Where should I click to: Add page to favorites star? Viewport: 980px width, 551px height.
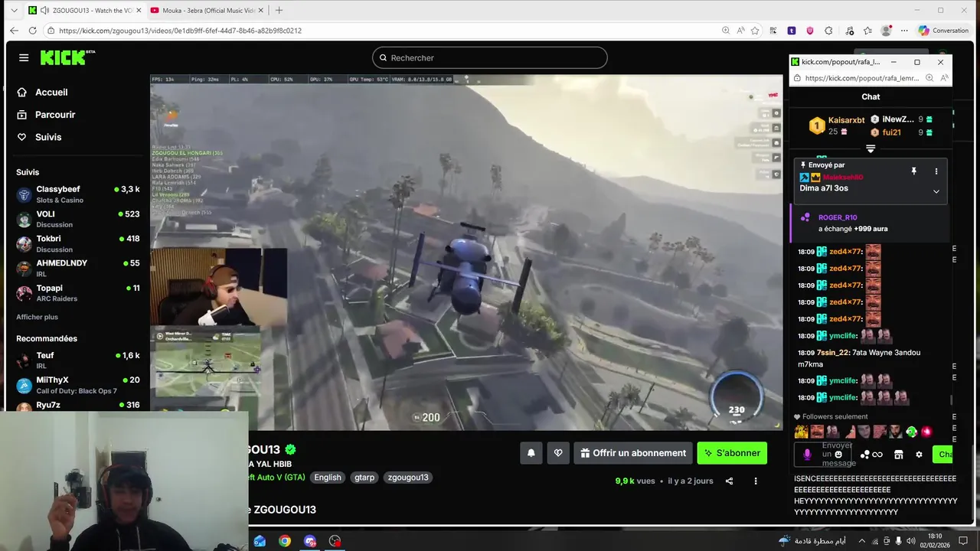[x=755, y=31]
